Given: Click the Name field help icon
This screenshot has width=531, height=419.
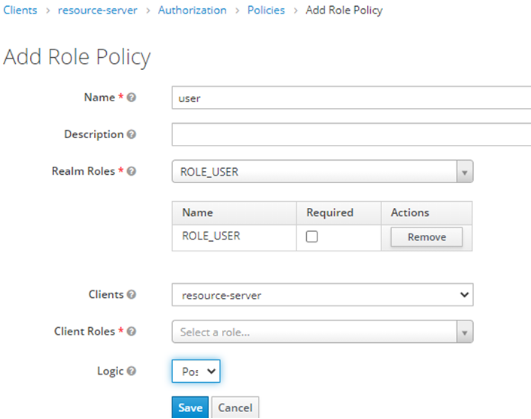Looking at the screenshot, I should coord(131,98).
